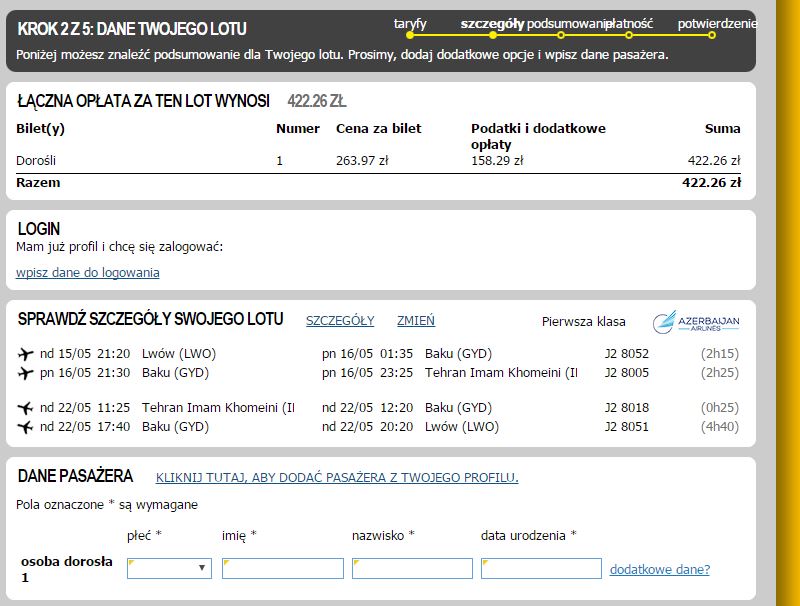
Task: Click the wpisz dane do logowania link
Action: pos(88,272)
